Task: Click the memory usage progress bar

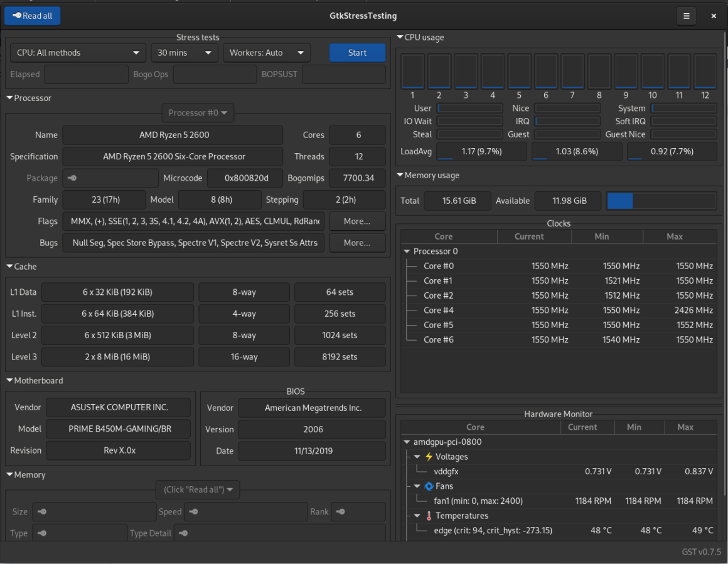Action: (x=660, y=201)
